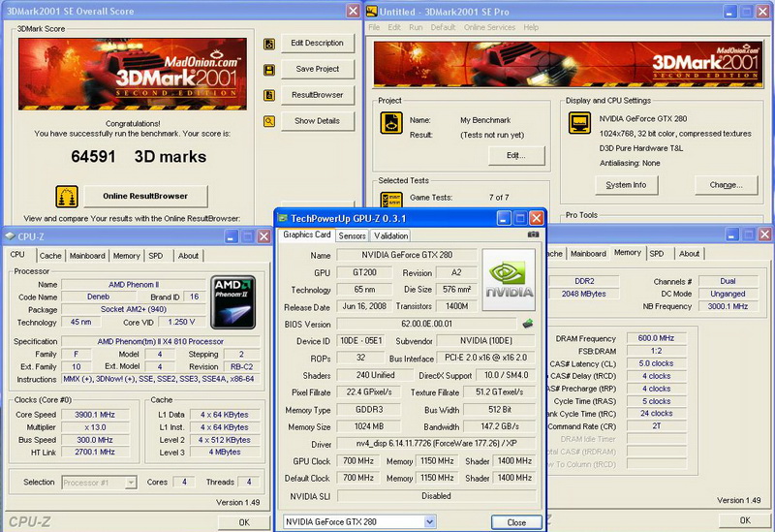Open the Help menu in 3DMark
The height and width of the screenshot is (532, 775).
tap(531, 27)
